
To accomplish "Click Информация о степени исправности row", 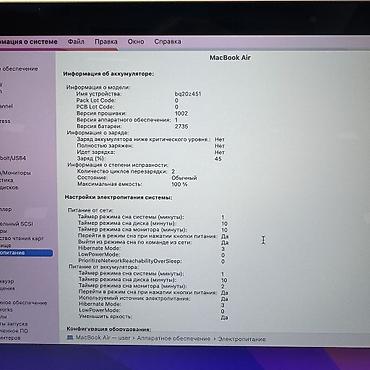I will point(118,165).
